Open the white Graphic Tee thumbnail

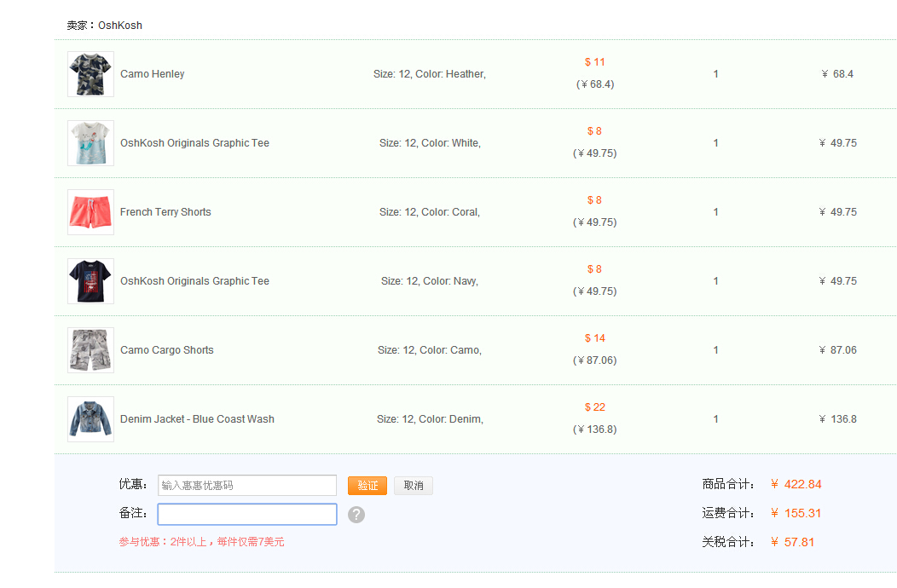click(90, 143)
